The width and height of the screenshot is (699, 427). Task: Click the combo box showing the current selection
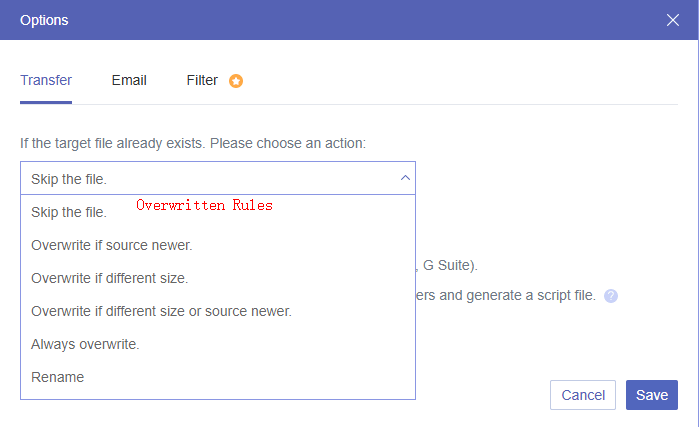200,178
